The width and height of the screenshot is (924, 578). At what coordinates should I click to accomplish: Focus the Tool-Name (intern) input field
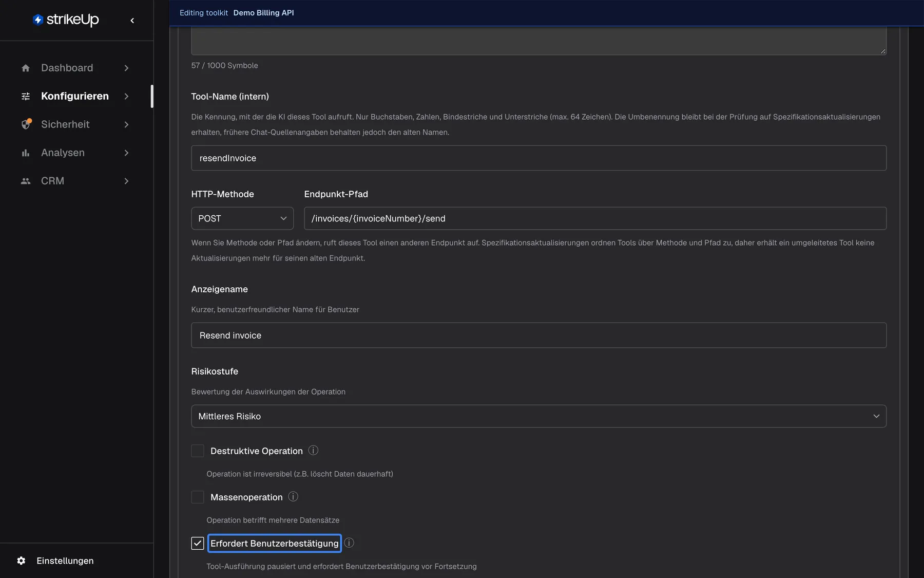click(538, 158)
